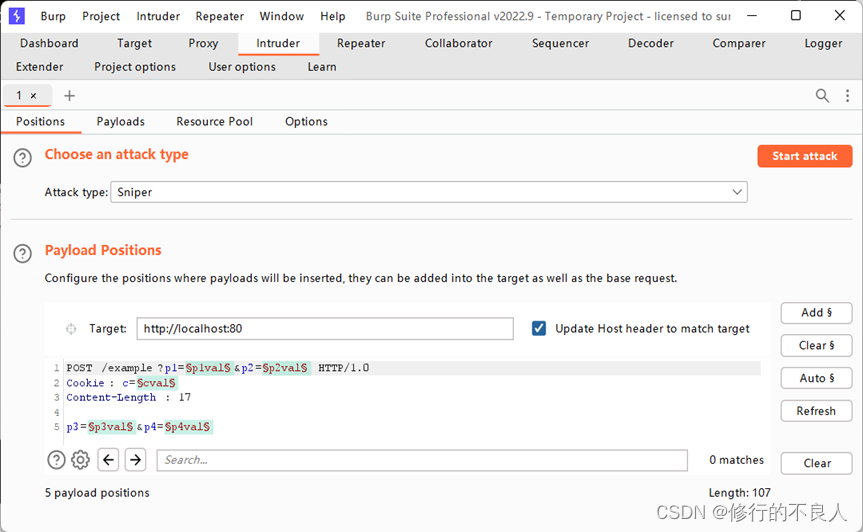Click the HTTP/1.0 text in request line

pos(343,368)
